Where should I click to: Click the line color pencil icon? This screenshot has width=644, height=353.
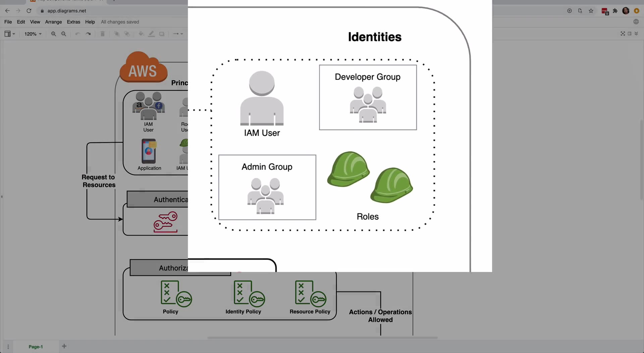coord(152,34)
